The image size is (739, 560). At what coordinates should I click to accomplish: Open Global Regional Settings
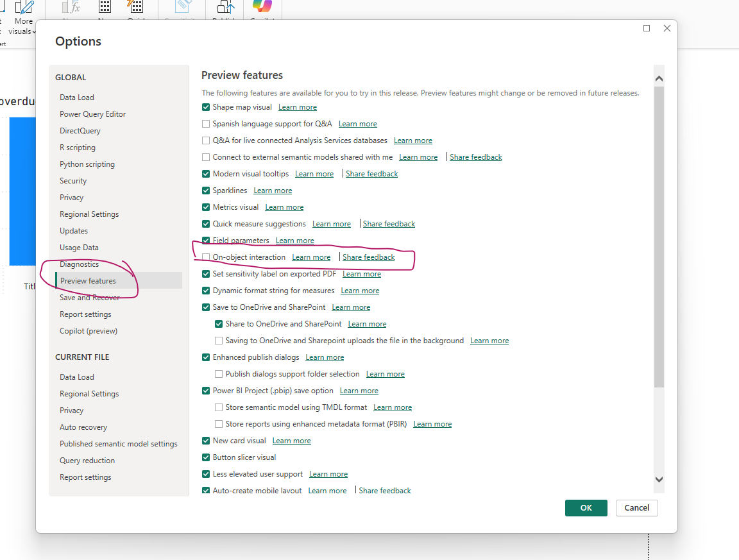tap(89, 214)
